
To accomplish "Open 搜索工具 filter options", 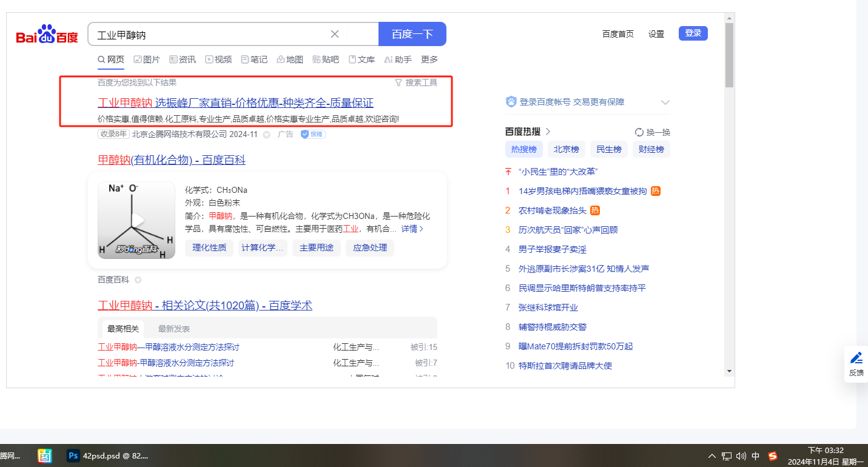I will pos(415,82).
